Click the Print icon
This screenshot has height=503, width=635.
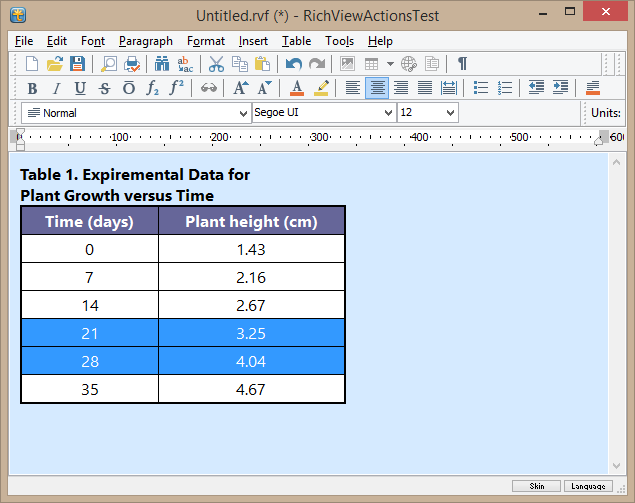pos(131,64)
